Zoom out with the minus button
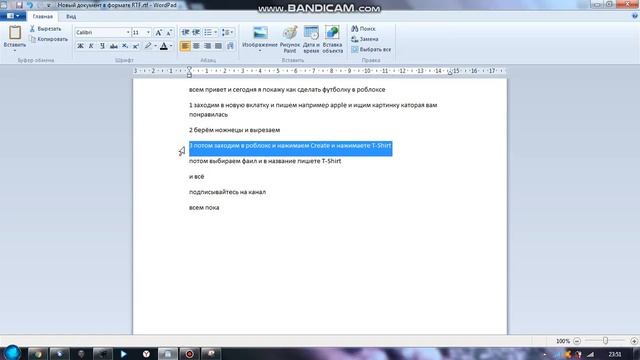640x360 pixels. pos(577,341)
